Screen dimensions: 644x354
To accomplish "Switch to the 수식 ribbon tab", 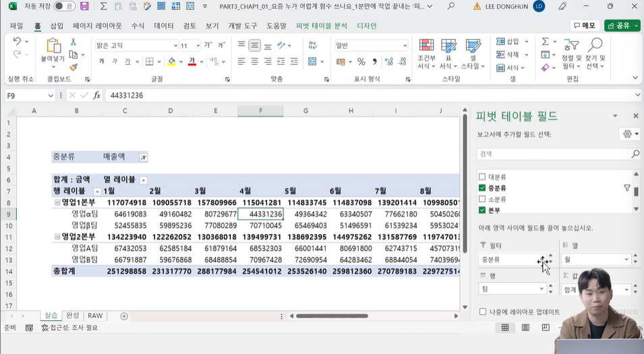I will (138, 26).
